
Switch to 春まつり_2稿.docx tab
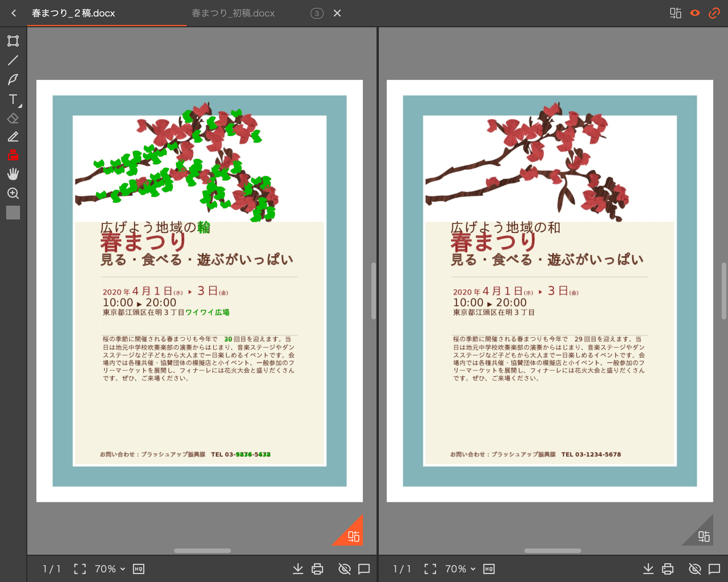(x=73, y=13)
